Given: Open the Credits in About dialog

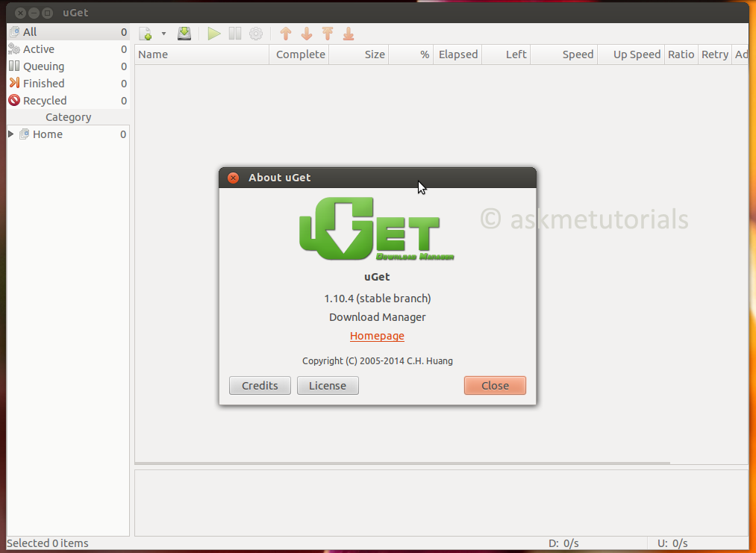Looking at the screenshot, I should (260, 386).
